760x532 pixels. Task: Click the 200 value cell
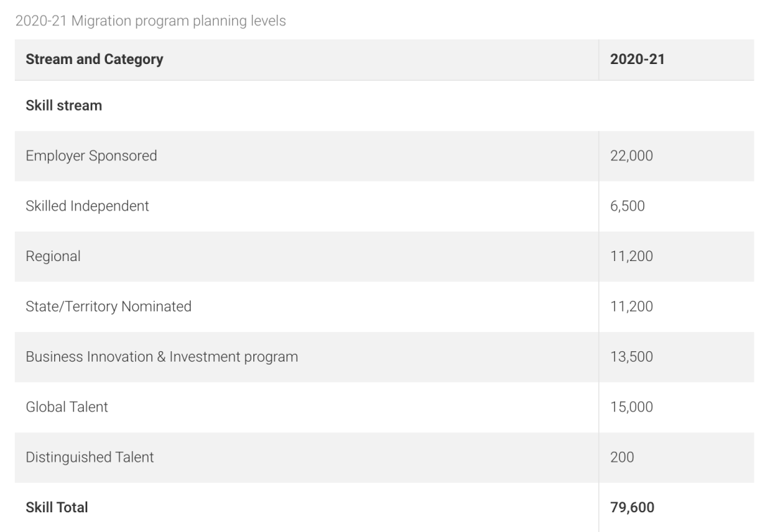(x=622, y=457)
